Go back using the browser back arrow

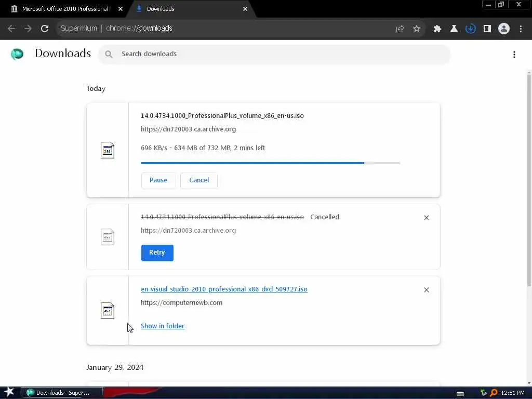pos(11,29)
